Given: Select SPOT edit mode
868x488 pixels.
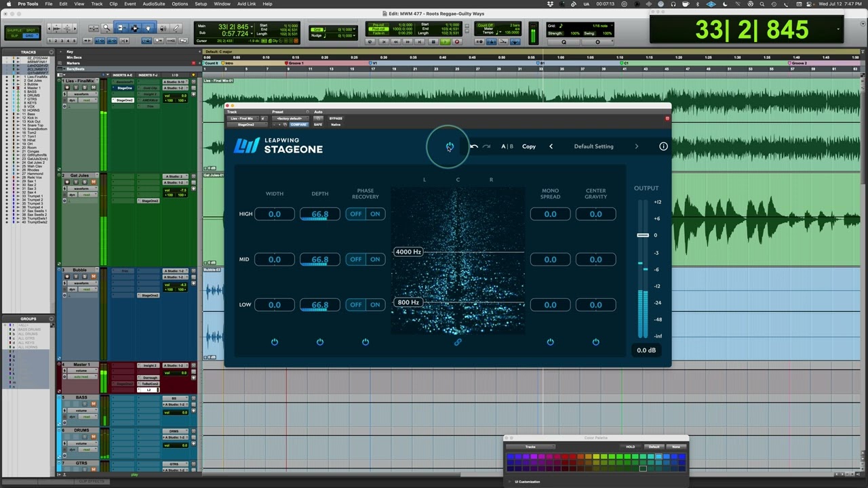Looking at the screenshot, I should point(31,30).
